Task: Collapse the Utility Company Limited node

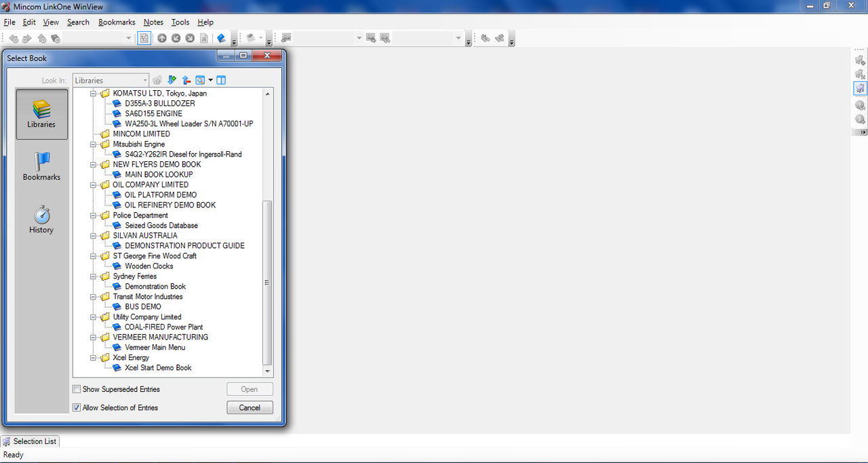Action: (x=93, y=317)
